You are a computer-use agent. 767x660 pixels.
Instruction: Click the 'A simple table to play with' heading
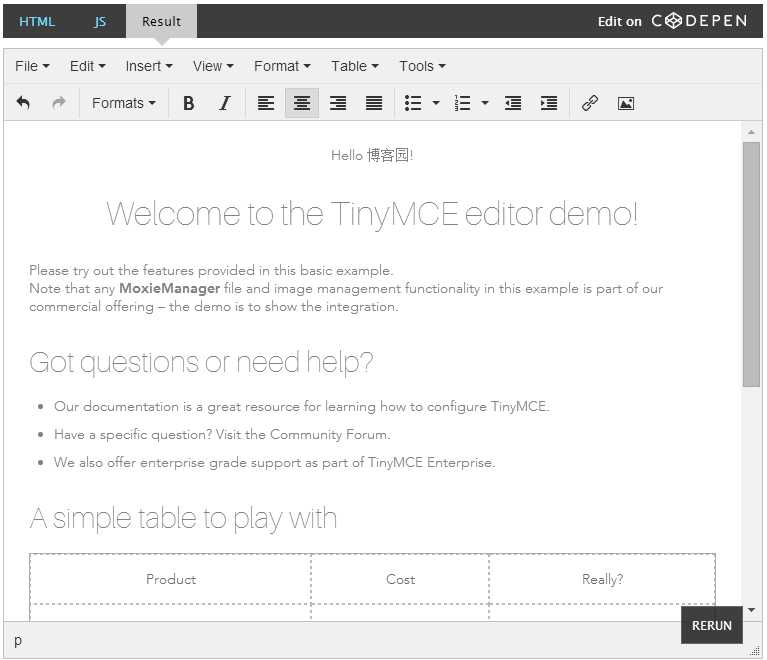(x=183, y=519)
